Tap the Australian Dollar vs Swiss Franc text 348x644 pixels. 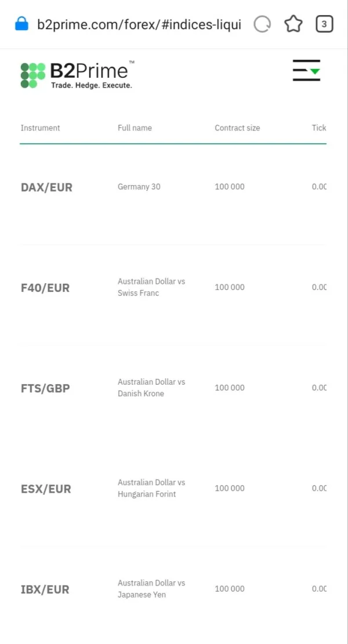(x=151, y=287)
